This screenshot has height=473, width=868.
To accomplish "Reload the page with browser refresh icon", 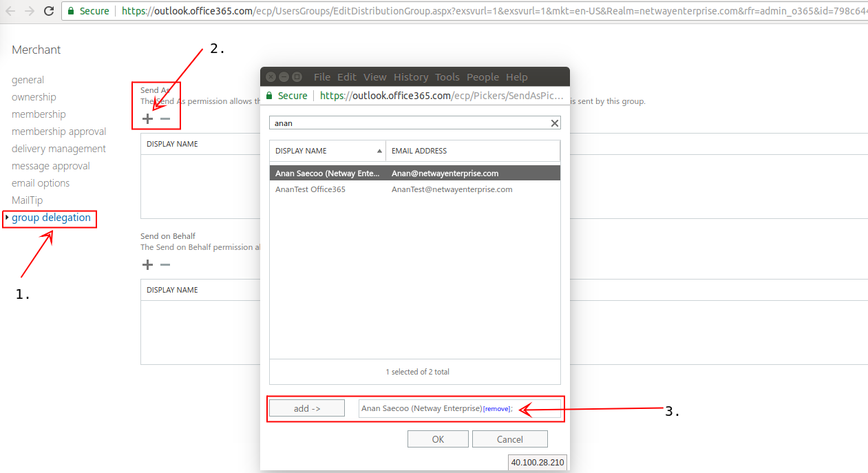I will click(49, 11).
